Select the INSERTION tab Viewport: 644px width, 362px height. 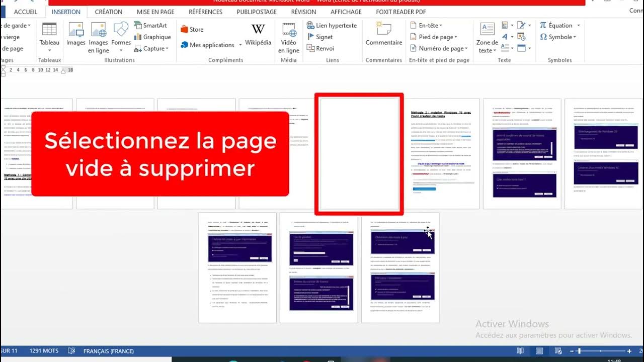pos(66,12)
